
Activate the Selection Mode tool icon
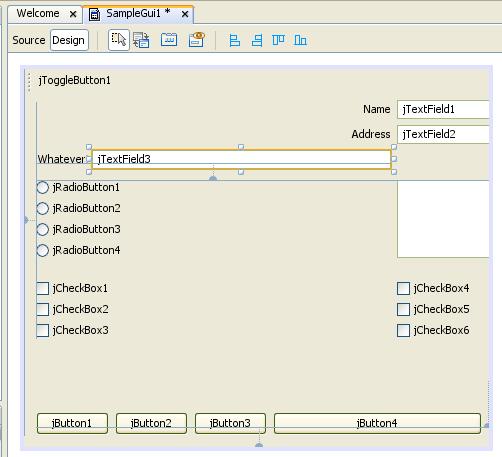[x=119, y=40]
